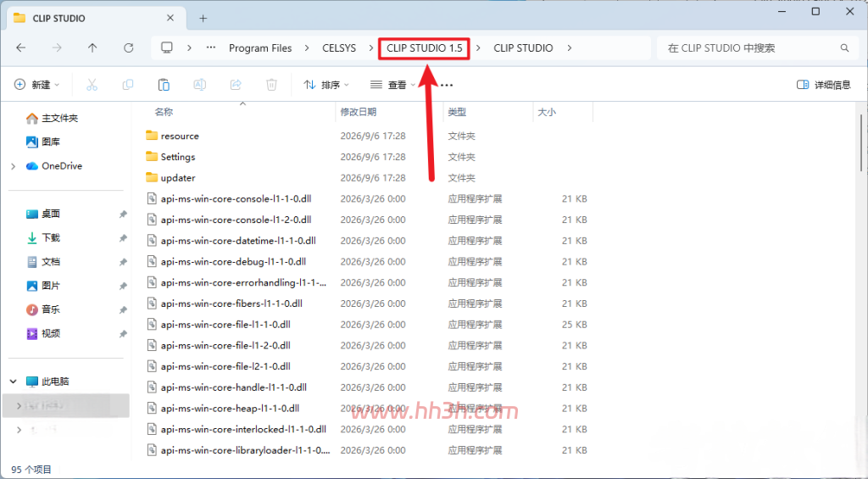Open Desktop (桌面) quick access

(43, 214)
